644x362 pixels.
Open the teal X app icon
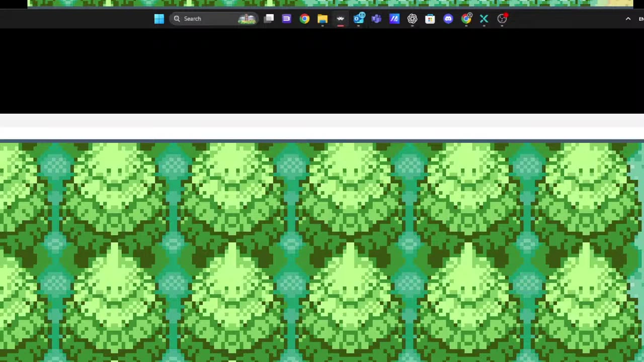pos(484,19)
